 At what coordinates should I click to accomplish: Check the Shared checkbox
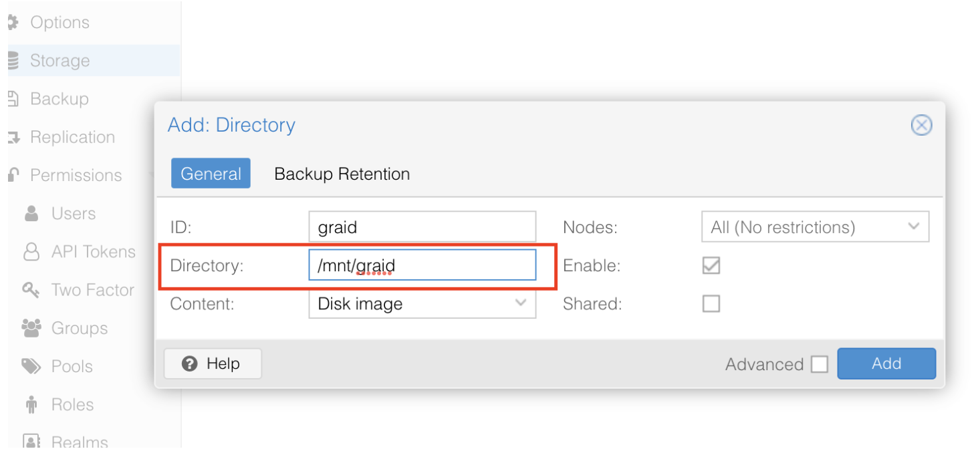click(x=711, y=304)
